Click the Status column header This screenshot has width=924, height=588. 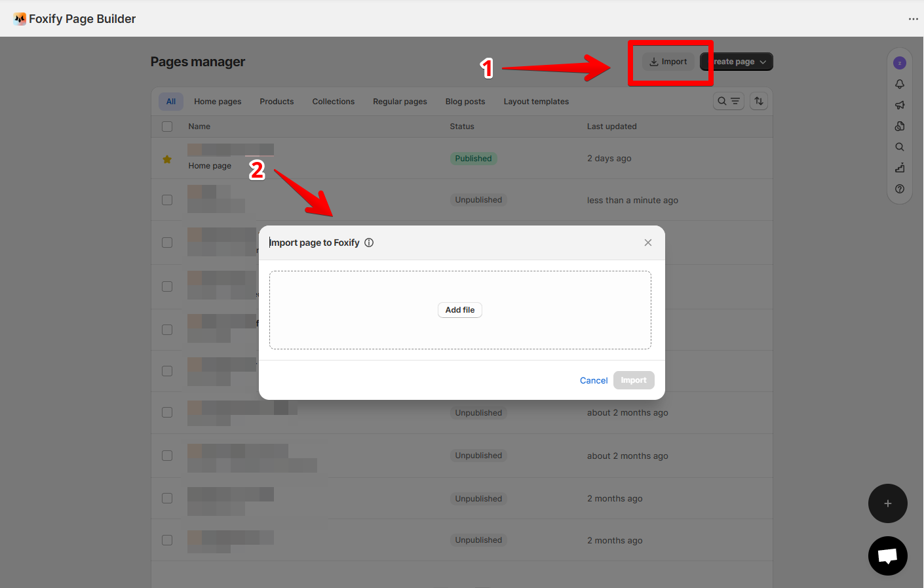(462, 127)
